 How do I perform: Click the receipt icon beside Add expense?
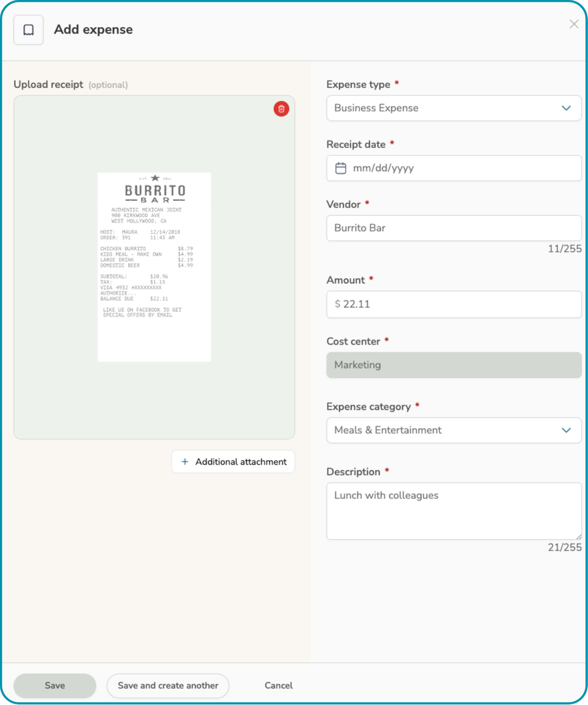point(28,30)
